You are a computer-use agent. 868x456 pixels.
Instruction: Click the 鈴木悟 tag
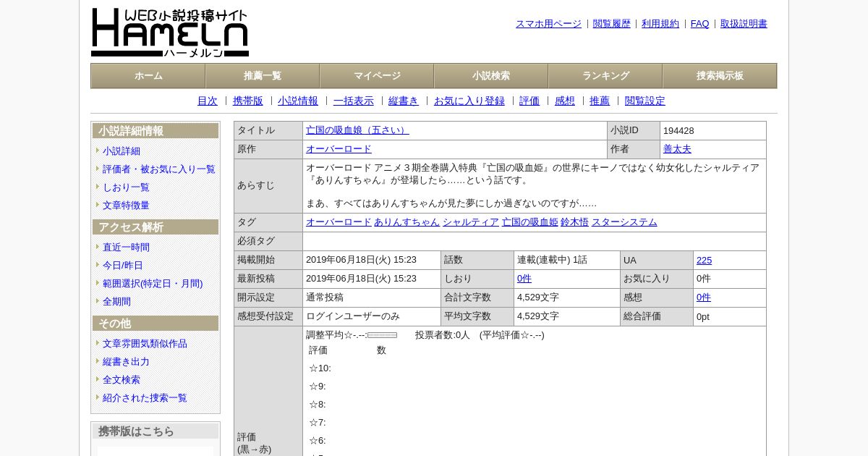(574, 222)
